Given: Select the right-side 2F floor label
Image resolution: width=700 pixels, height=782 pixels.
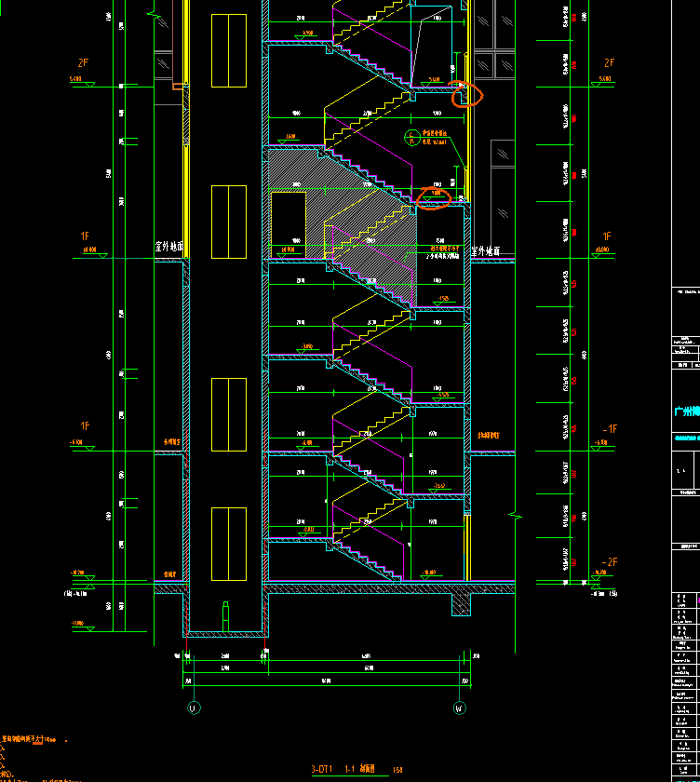Looking at the screenshot, I should [609, 63].
